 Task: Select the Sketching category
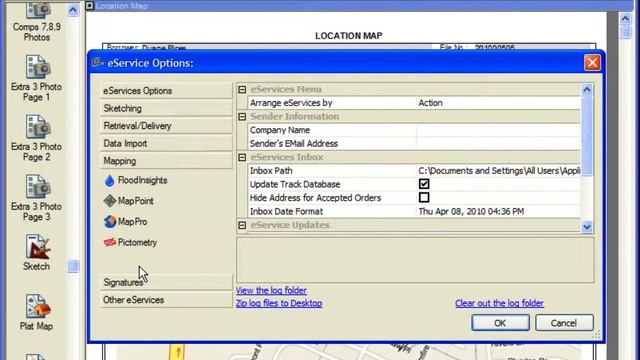[x=166, y=109]
